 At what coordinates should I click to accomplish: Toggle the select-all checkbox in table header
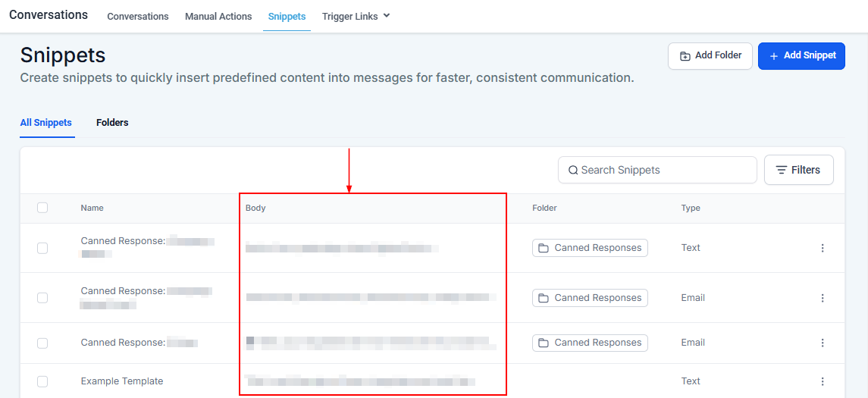point(42,208)
